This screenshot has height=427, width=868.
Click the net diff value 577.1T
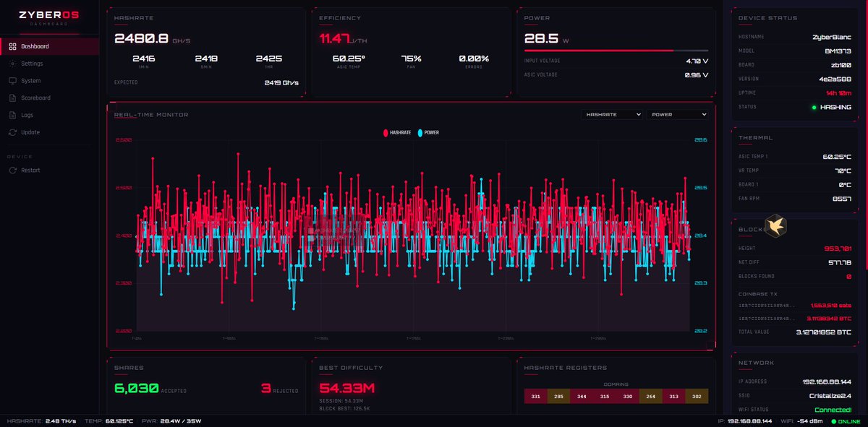tap(840, 262)
